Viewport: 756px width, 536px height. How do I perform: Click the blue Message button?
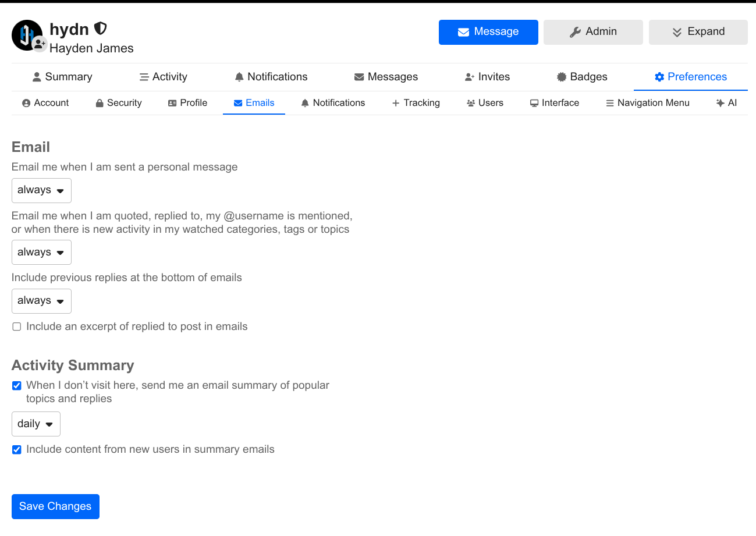tap(488, 32)
